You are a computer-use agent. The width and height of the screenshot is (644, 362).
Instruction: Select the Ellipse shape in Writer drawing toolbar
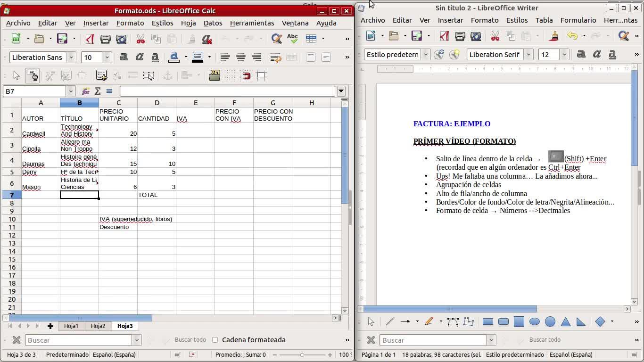click(534, 321)
